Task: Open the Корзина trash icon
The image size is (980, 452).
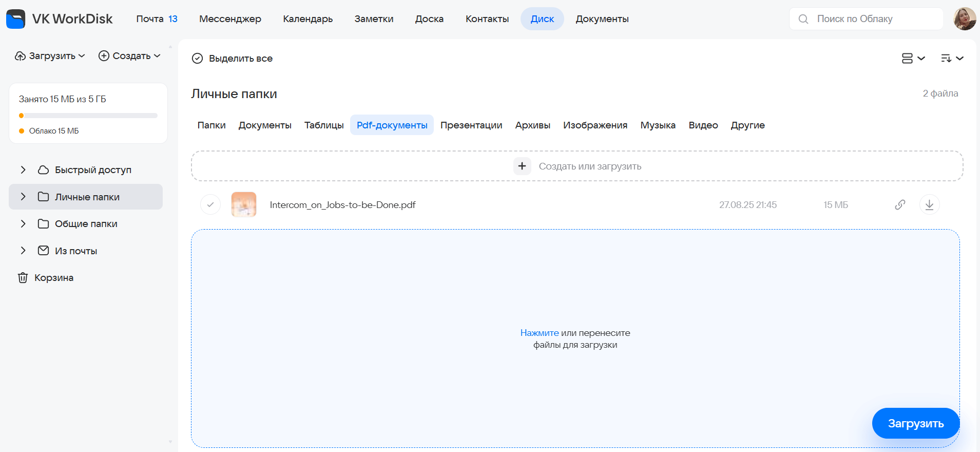Action: click(x=23, y=278)
